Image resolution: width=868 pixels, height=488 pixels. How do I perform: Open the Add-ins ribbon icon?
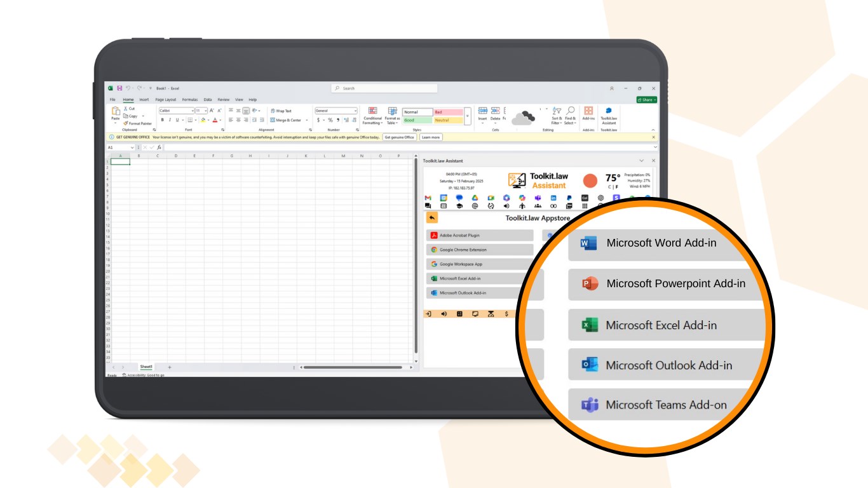588,114
